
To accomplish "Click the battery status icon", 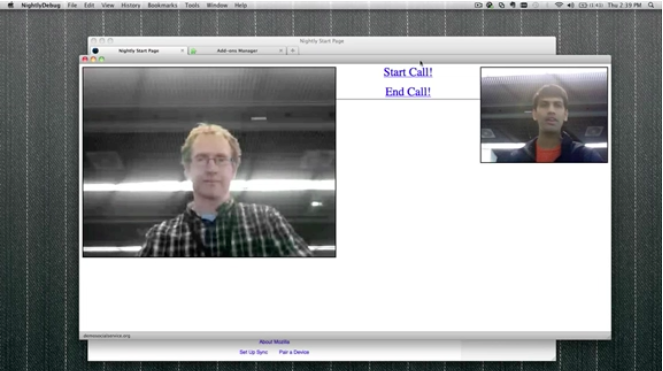I will point(583,5).
